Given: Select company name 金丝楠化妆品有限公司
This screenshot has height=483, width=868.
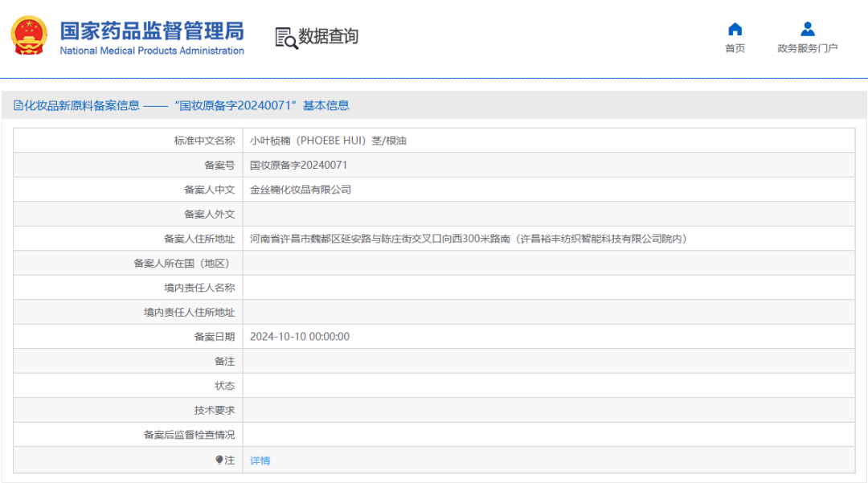Looking at the screenshot, I should click(x=301, y=190).
